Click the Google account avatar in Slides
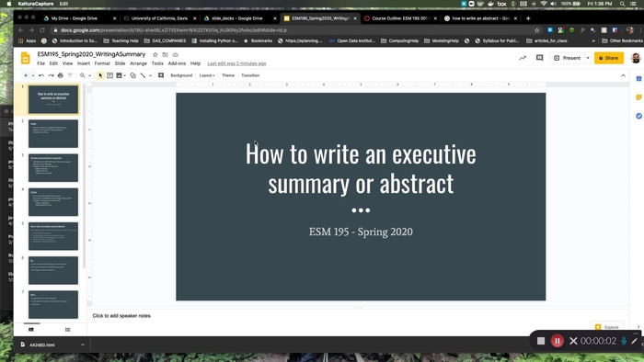Image resolution: width=644 pixels, height=362 pixels. 636,58
